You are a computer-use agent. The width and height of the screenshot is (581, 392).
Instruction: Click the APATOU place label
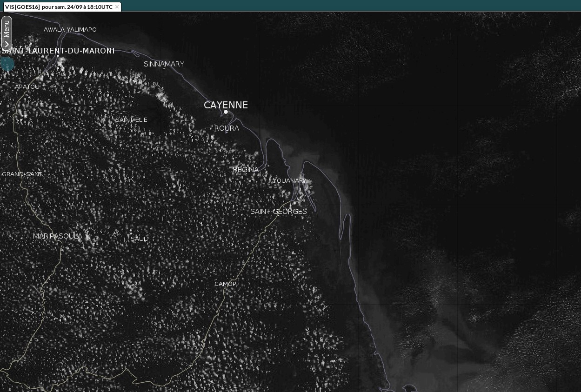27,87
